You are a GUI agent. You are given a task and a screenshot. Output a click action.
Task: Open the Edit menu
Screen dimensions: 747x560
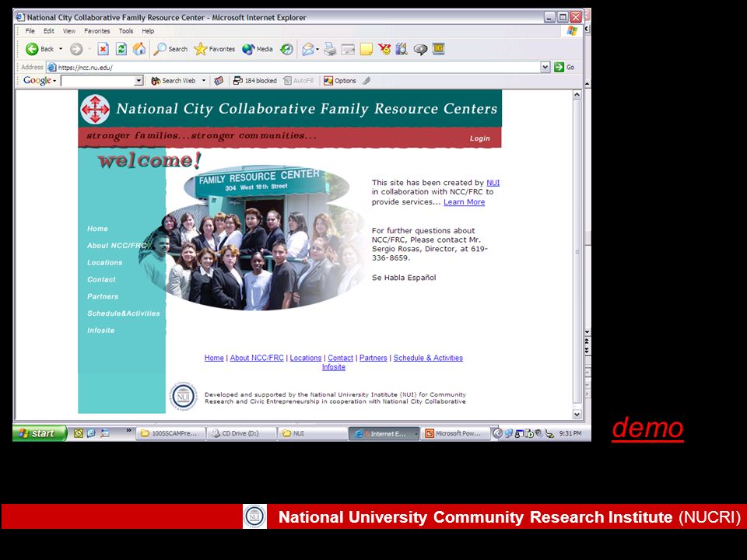(x=49, y=31)
